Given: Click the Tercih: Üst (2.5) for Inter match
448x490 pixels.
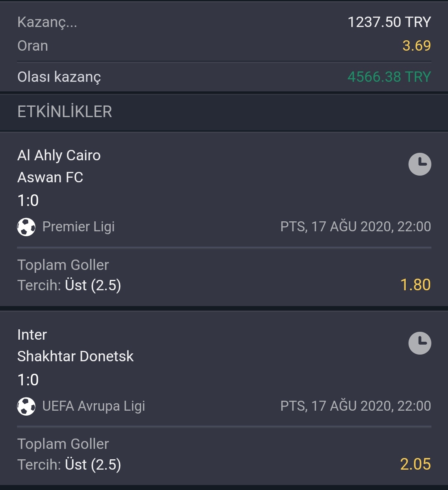Looking at the screenshot, I should tap(69, 465).
